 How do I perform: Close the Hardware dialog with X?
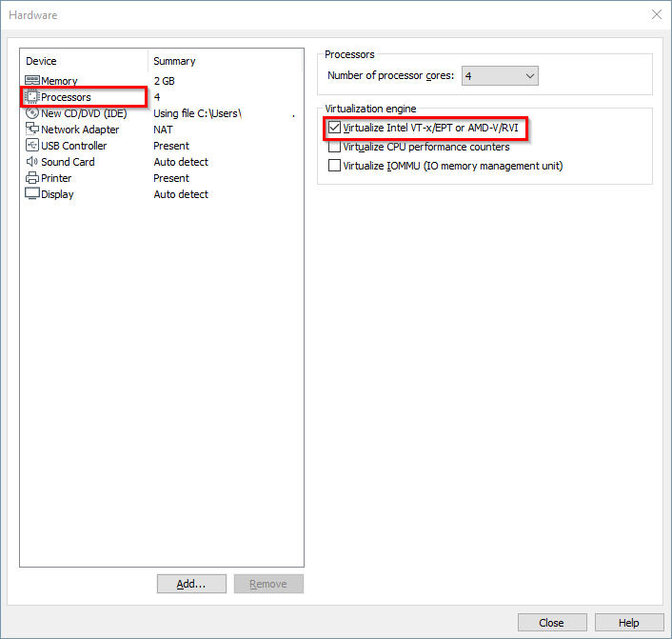656,14
